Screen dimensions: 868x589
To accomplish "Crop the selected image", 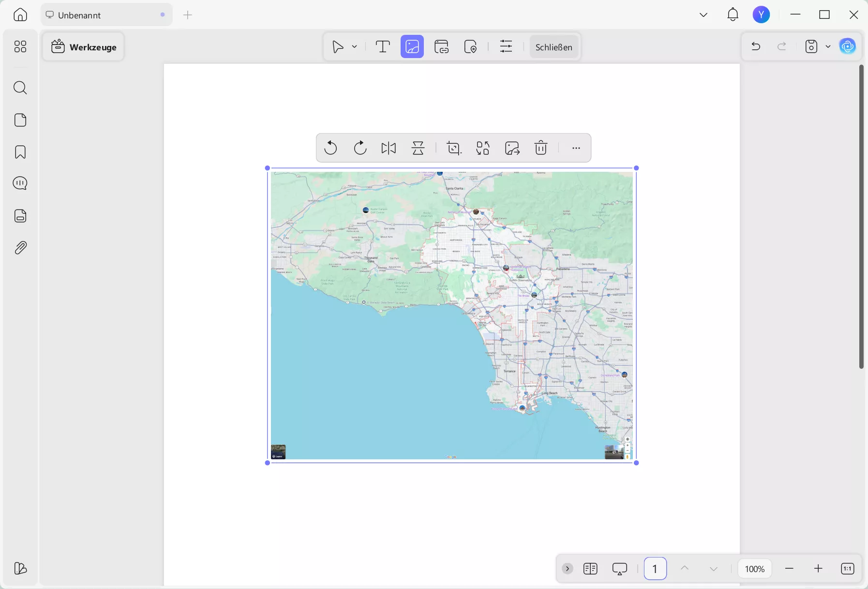I will [454, 148].
